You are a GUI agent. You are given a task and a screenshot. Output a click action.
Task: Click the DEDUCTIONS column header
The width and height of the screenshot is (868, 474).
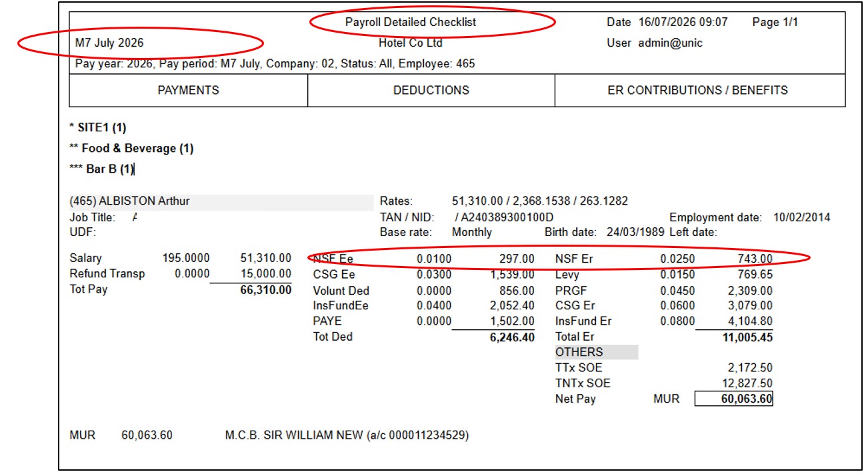(x=431, y=90)
